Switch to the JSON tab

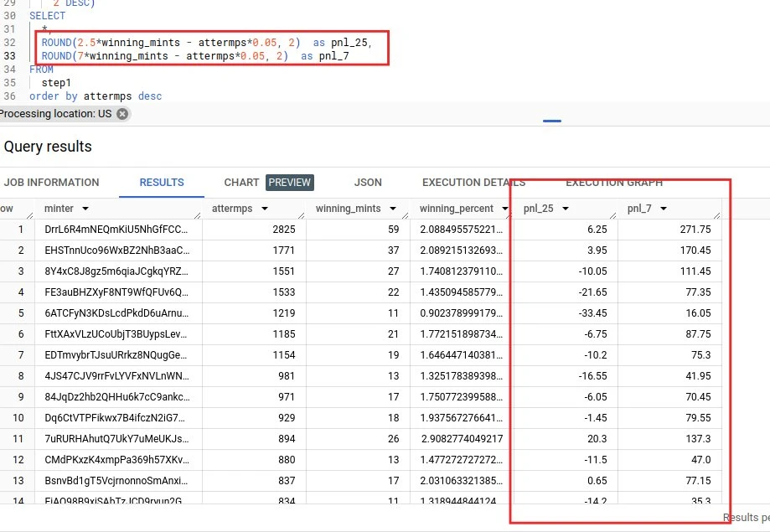click(368, 182)
